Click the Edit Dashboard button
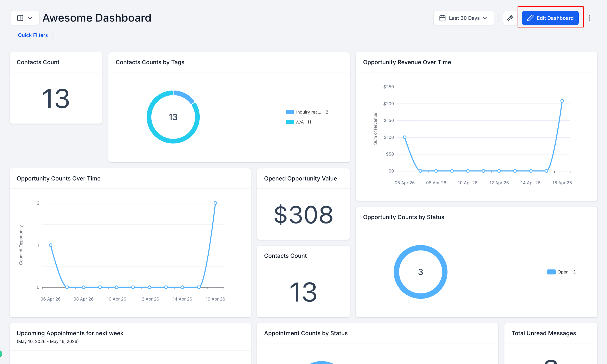 click(550, 18)
